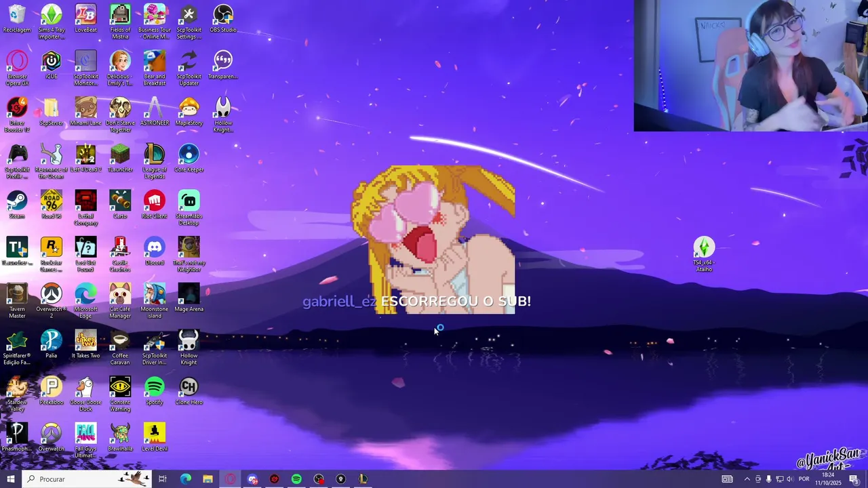Screen dimensions: 868x488
Task: Launch Road 96 game icon
Action: [52, 205]
